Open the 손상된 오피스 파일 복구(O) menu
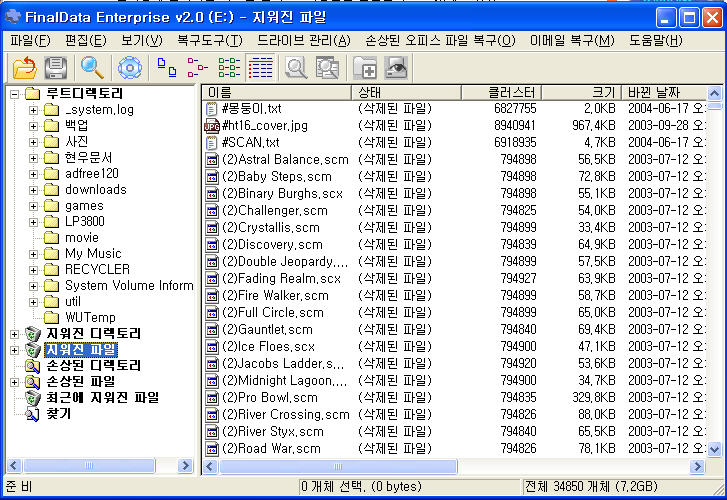The width and height of the screenshot is (727, 500). 440,41
